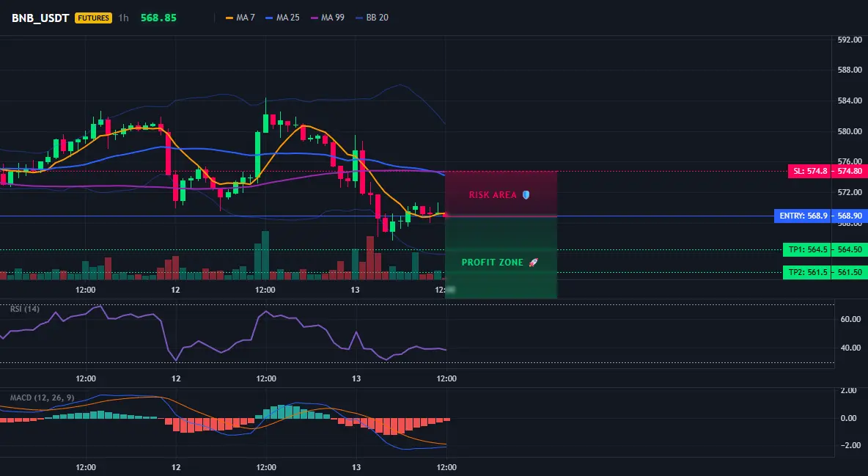Click the green 568.85 last price
Viewport: 868px width, 476px height.
(158, 18)
